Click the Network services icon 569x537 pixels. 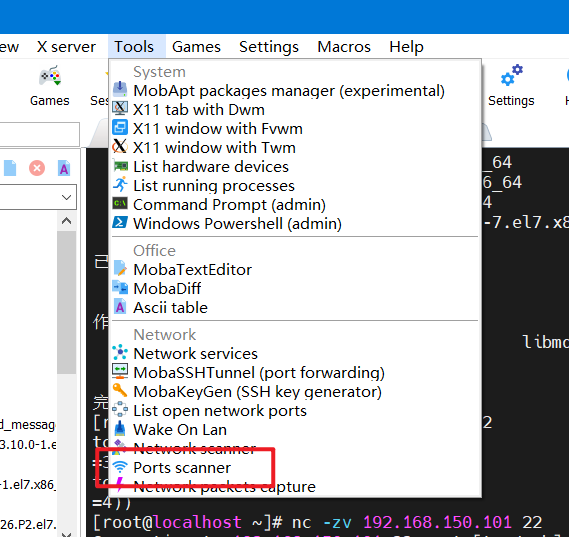tap(120, 352)
